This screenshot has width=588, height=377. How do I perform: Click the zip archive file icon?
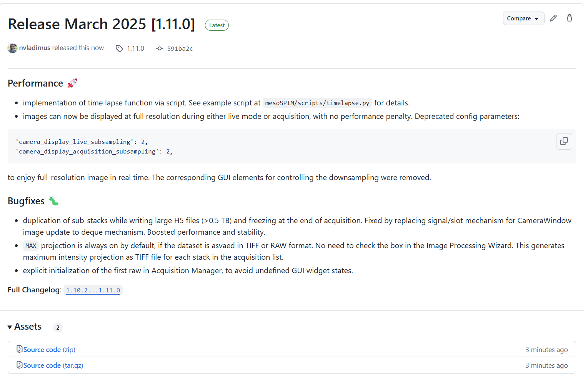coord(19,349)
